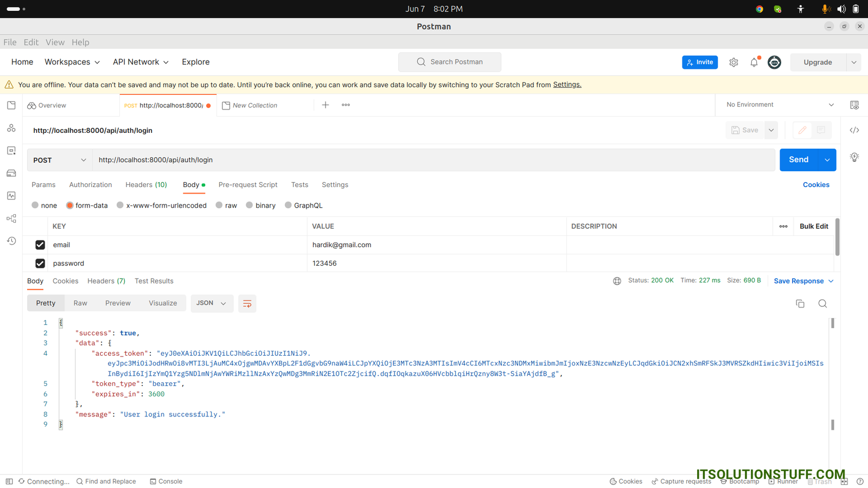Toggle the response line wrap icon

click(x=247, y=304)
